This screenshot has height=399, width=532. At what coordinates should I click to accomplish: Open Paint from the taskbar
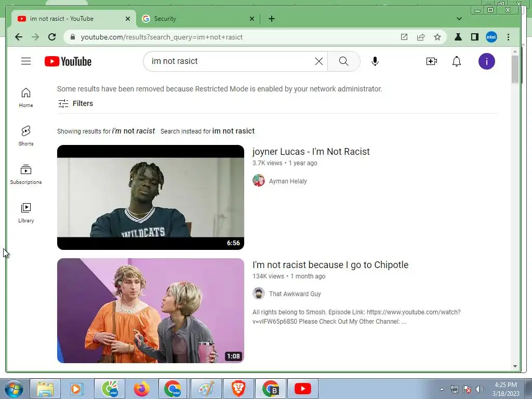[206, 389]
